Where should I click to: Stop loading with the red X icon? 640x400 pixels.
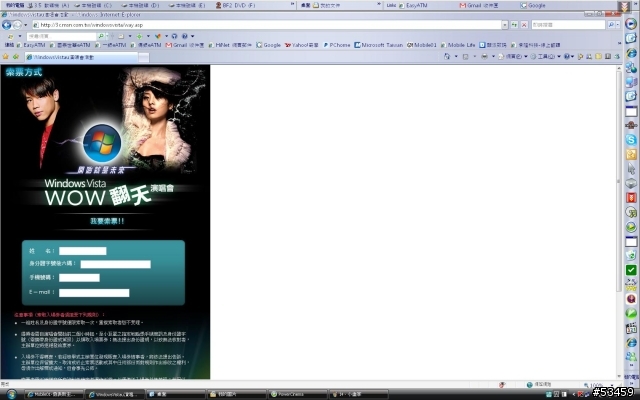point(524,25)
